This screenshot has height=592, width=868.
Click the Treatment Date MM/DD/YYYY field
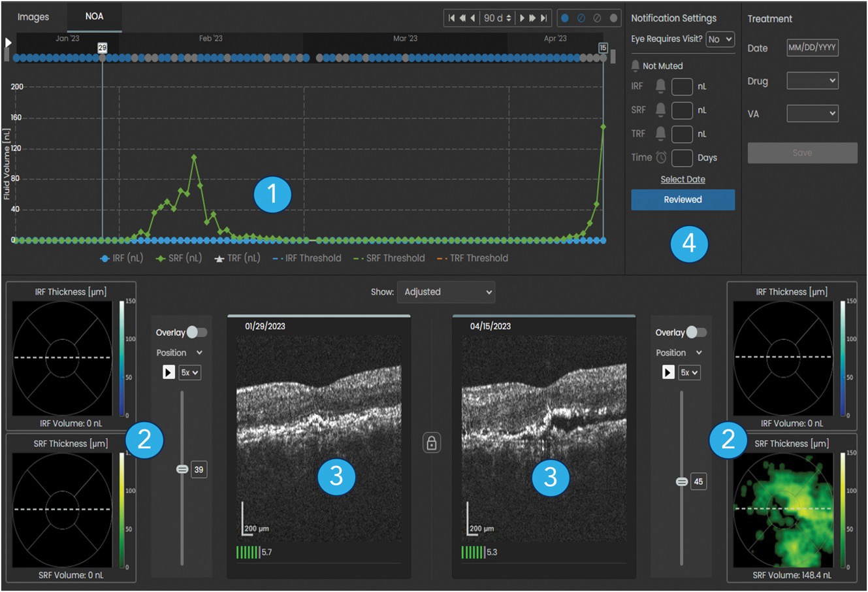click(x=812, y=48)
